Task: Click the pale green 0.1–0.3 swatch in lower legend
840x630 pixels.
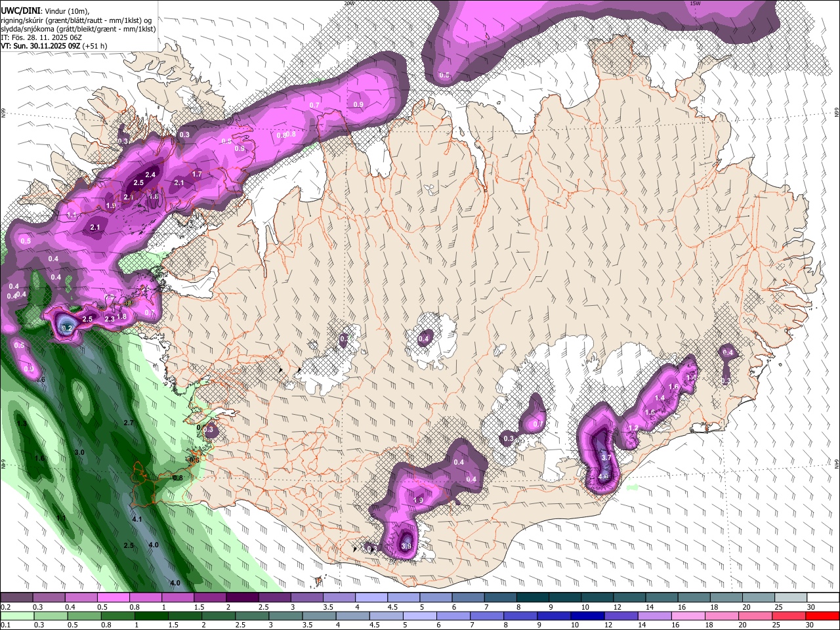Action: pos(16,616)
